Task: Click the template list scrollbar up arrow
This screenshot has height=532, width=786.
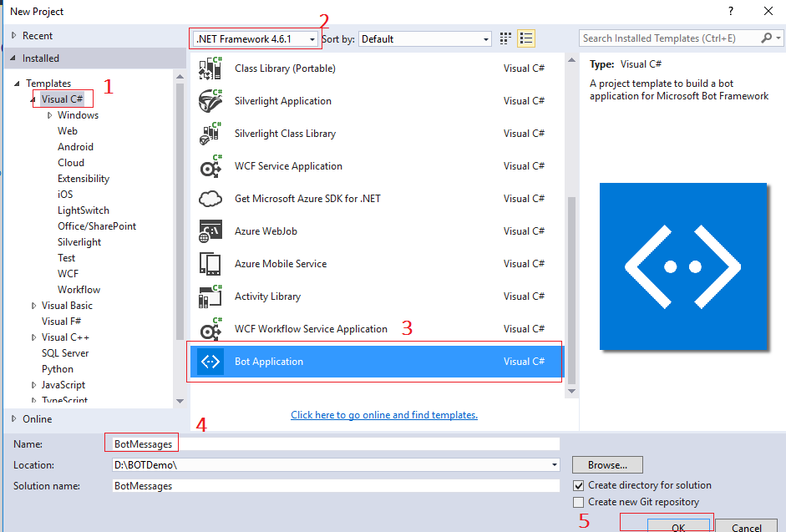Action: 571,59
